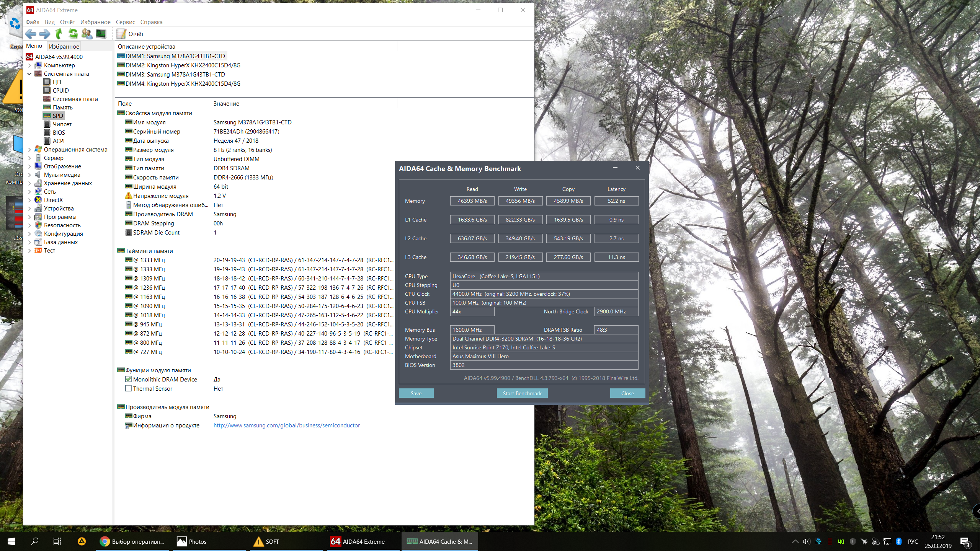This screenshot has width=980, height=551.
Task: Expand the Тест tree node
Action: (x=29, y=251)
